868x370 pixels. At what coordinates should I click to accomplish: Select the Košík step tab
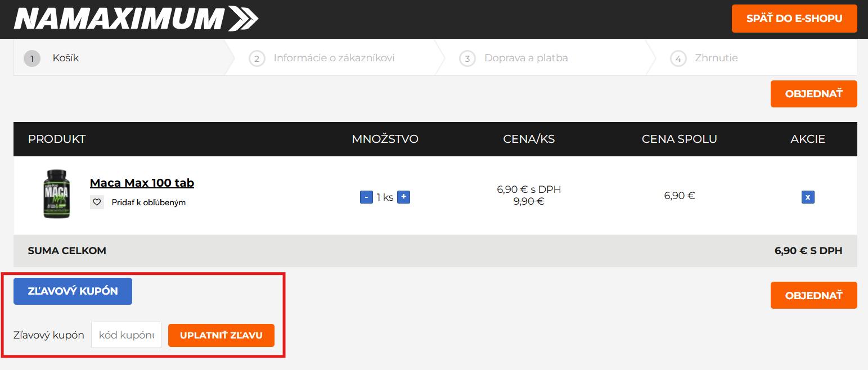click(66, 58)
